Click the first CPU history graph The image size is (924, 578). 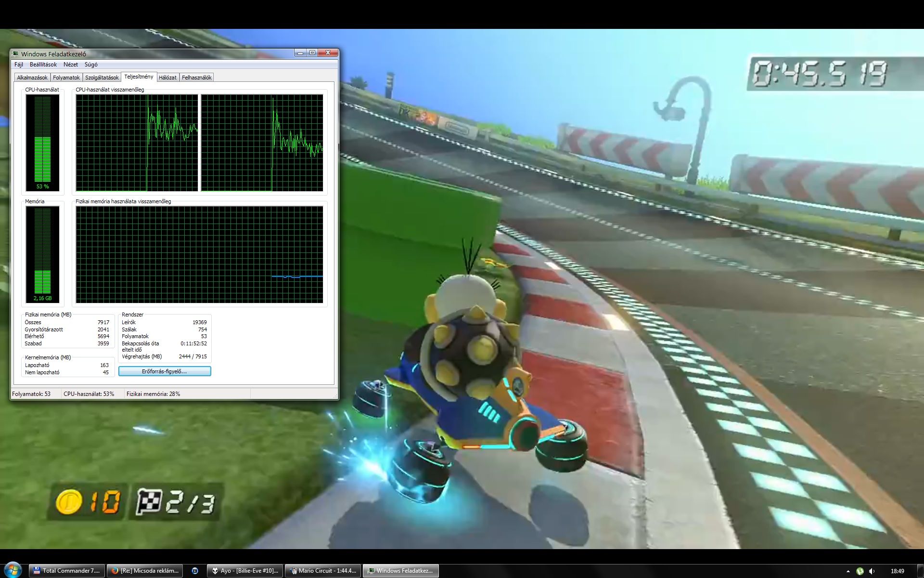[x=137, y=143]
